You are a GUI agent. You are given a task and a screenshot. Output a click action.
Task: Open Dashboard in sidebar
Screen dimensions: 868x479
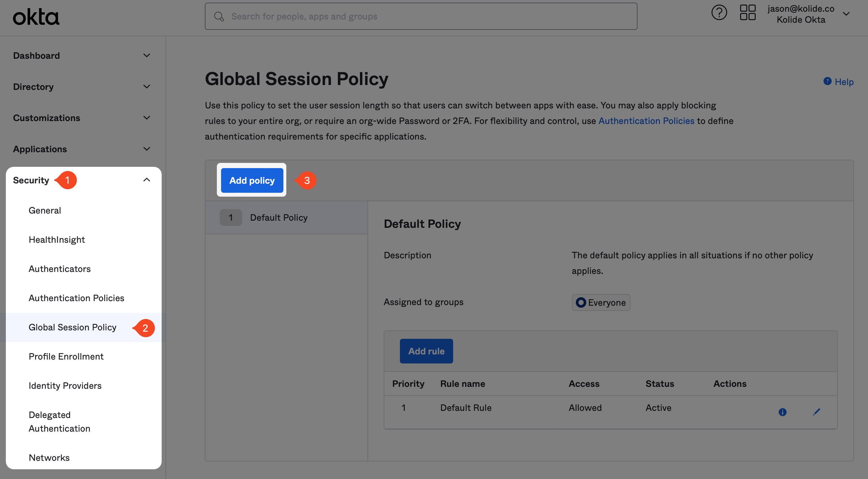point(36,55)
